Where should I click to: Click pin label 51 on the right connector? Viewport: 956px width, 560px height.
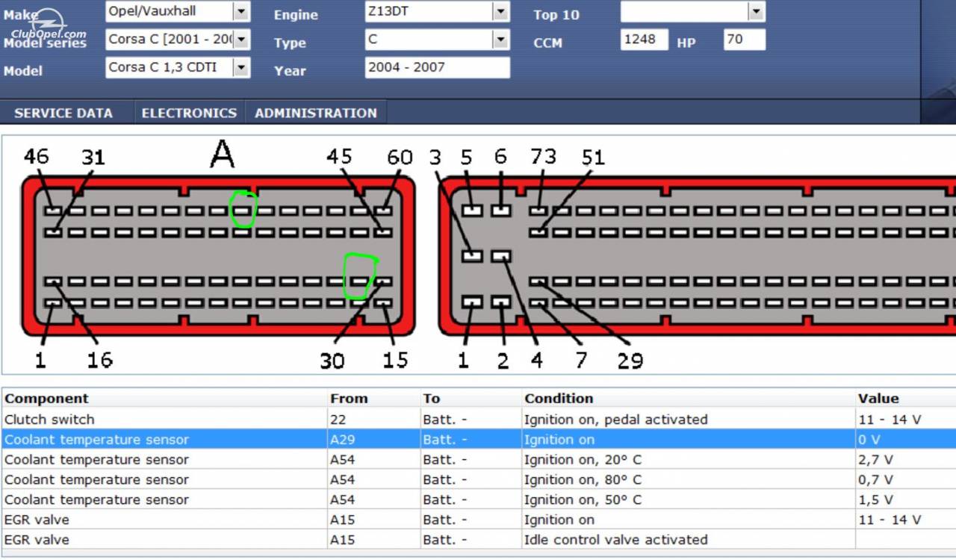click(593, 157)
